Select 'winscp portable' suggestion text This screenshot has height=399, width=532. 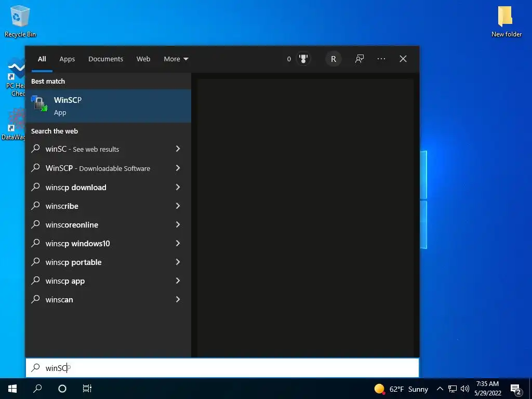[74, 262]
